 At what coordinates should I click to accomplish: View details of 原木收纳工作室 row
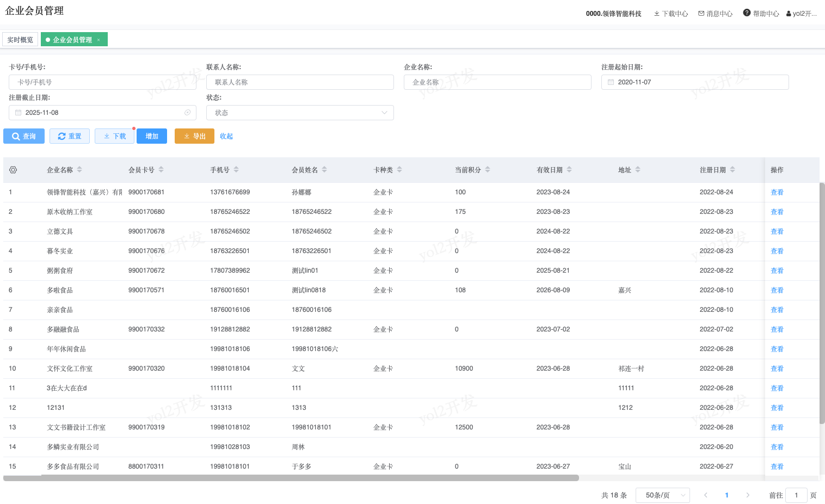coord(777,212)
